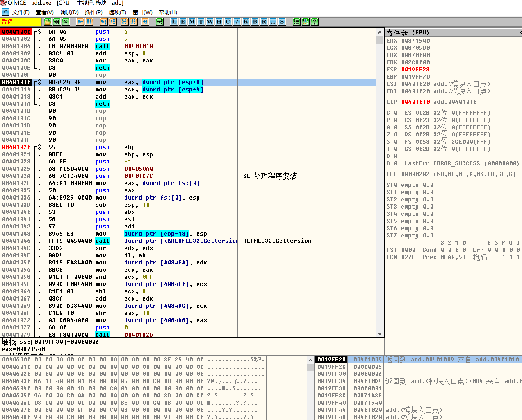The height and width of the screenshot is (420, 522).
Task: Toggle the C carry flag value
Action: click(x=396, y=113)
